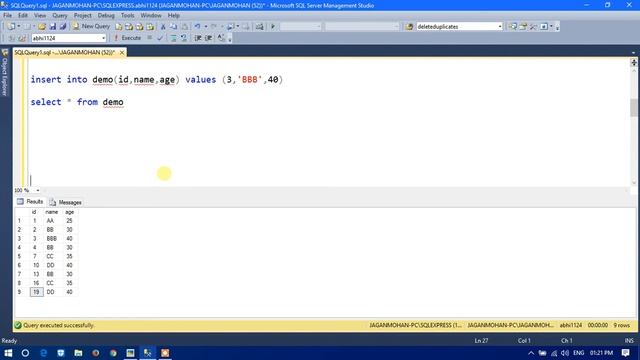Click the Parse checkmark icon
Image resolution: width=640 pixels, height=360 pixels.
[x=160, y=38]
